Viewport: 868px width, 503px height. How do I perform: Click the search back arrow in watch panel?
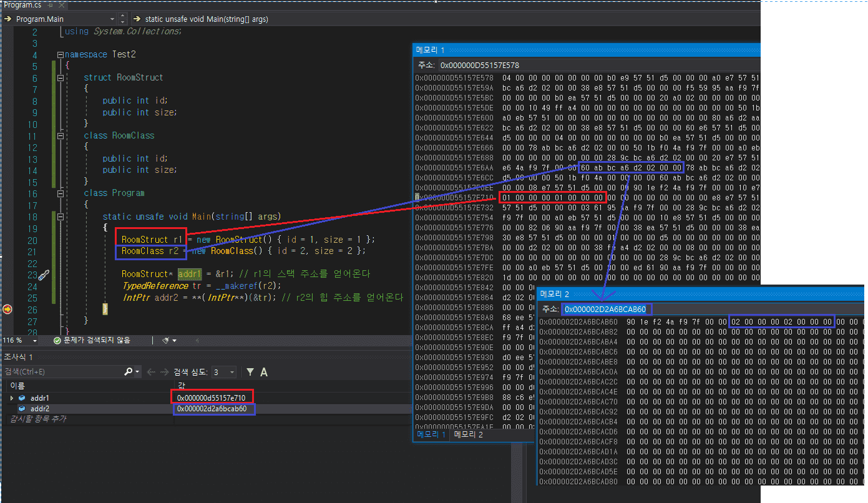[x=151, y=372]
